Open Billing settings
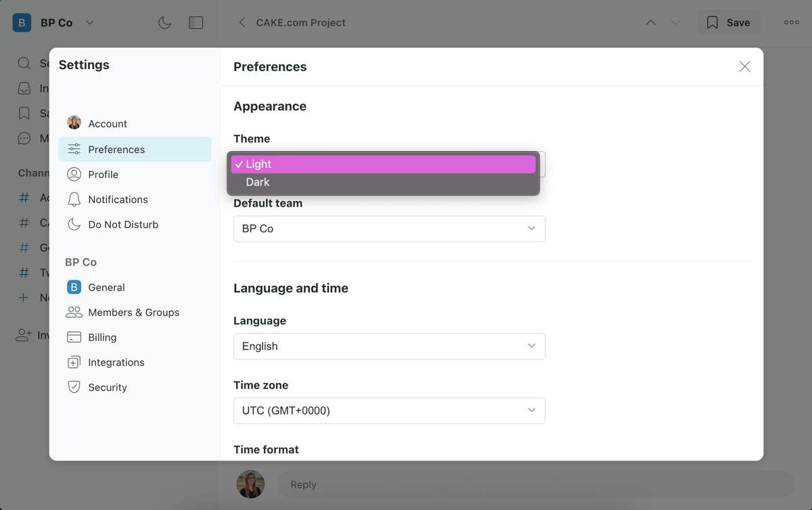The image size is (812, 510). coord(101,338)
